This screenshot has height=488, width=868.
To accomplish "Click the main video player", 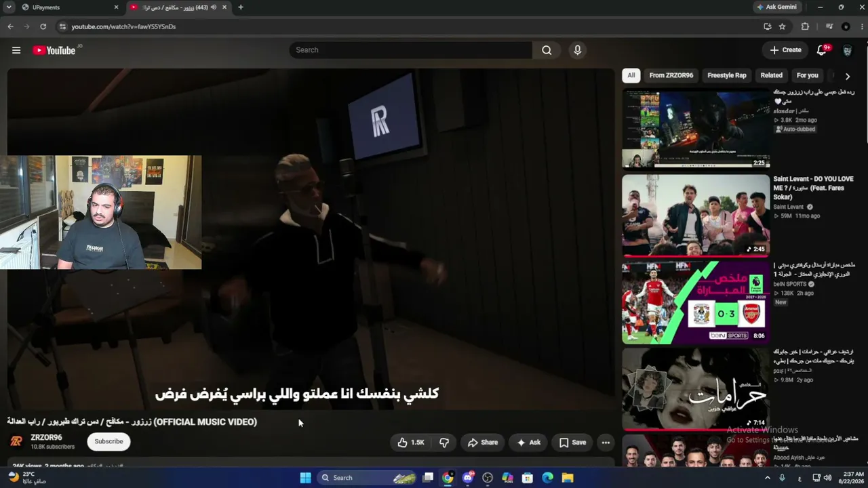I will click(x=311, y=239).
